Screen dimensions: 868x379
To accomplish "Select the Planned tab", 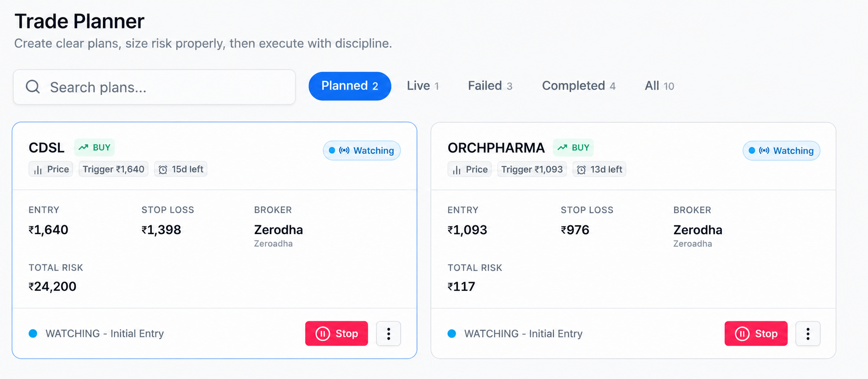I will 350,86.
